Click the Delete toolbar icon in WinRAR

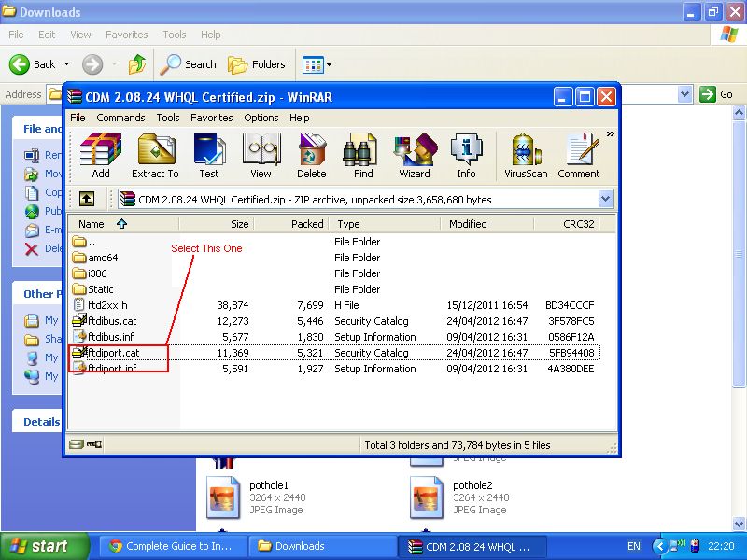coord(312,156)
